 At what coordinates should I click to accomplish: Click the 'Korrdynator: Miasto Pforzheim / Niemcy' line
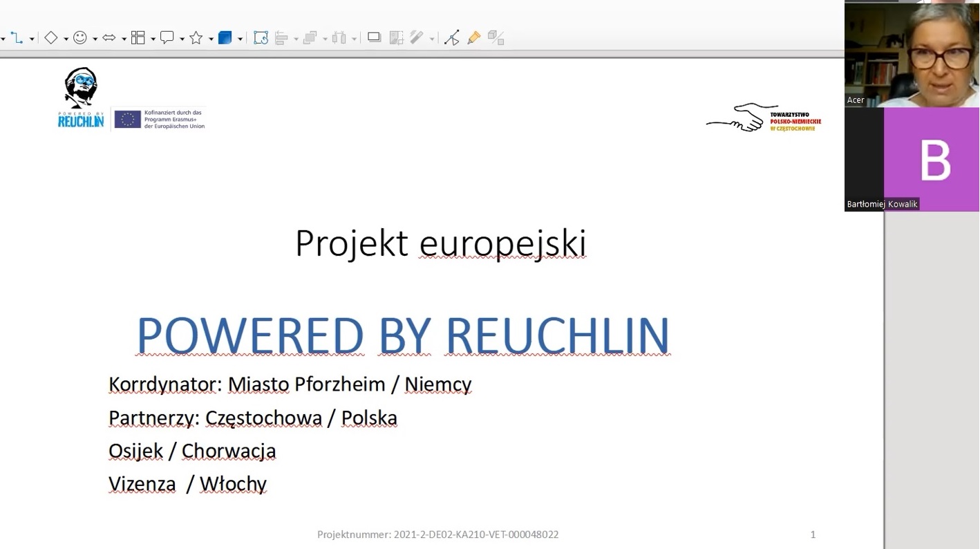[x=290, y=384]
